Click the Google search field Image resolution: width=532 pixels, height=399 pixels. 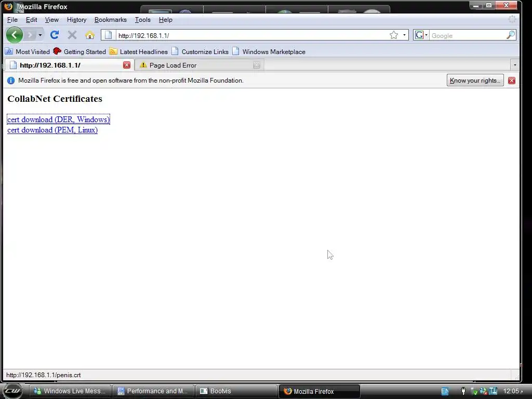click(467, 35)
